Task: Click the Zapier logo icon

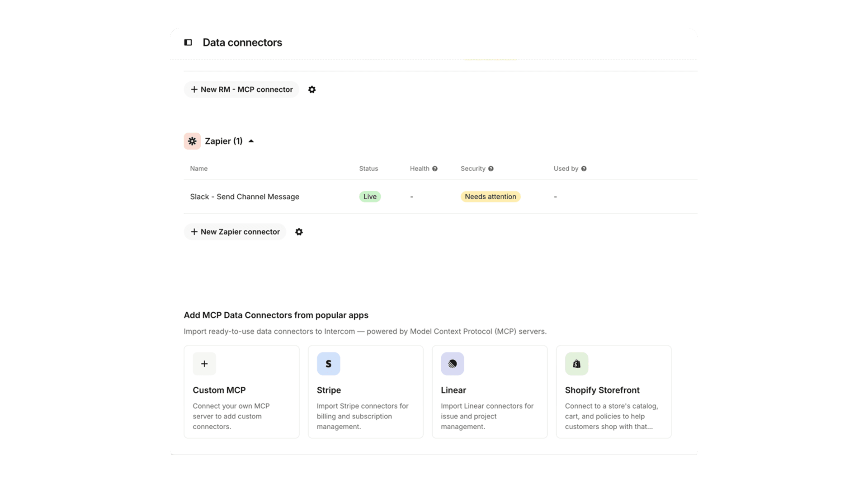Action: [192, 141]
